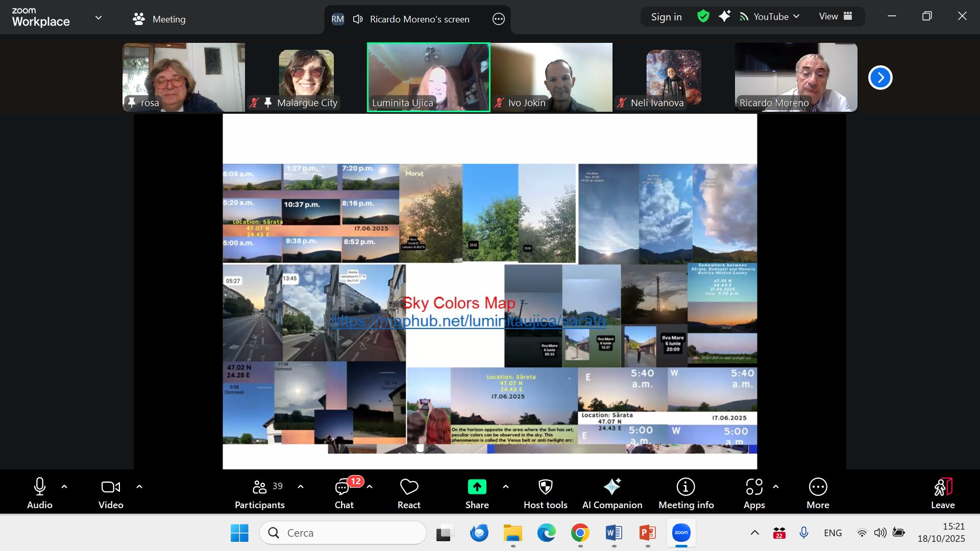Show Meeting info details
The width and height of the screenshot is (980, 551).
685,493
